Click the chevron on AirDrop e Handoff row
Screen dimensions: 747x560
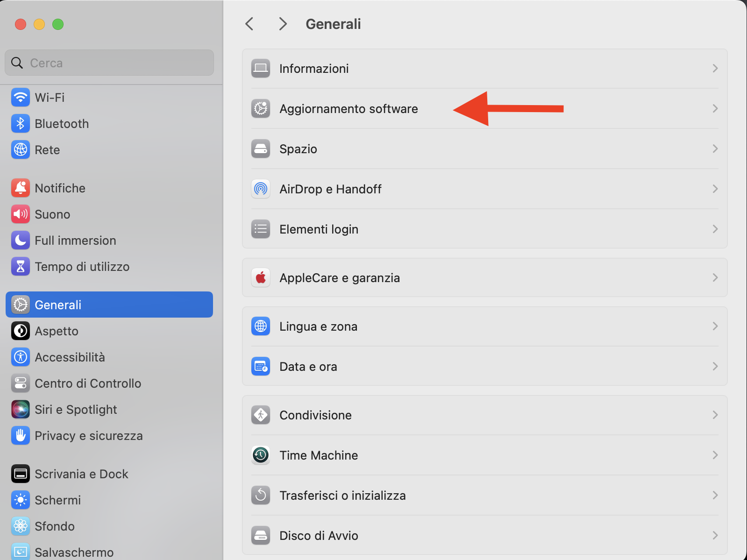(715, 189)
